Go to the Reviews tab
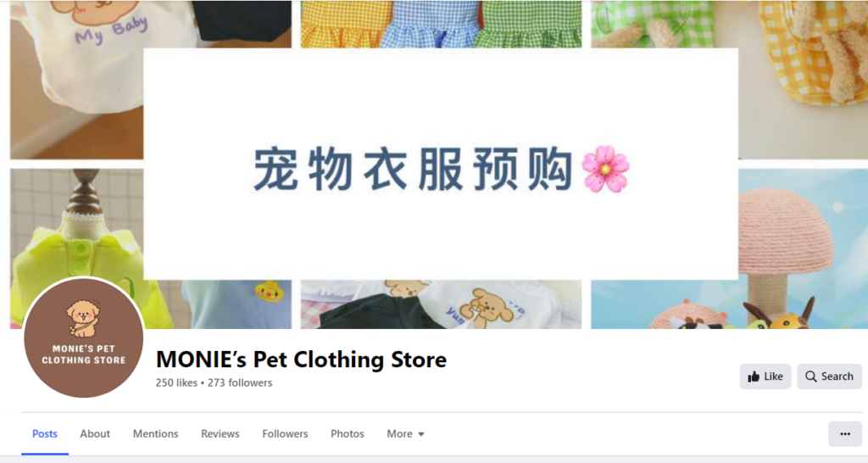The width and height of the screenshot is (868, 463). coord(220,433)
